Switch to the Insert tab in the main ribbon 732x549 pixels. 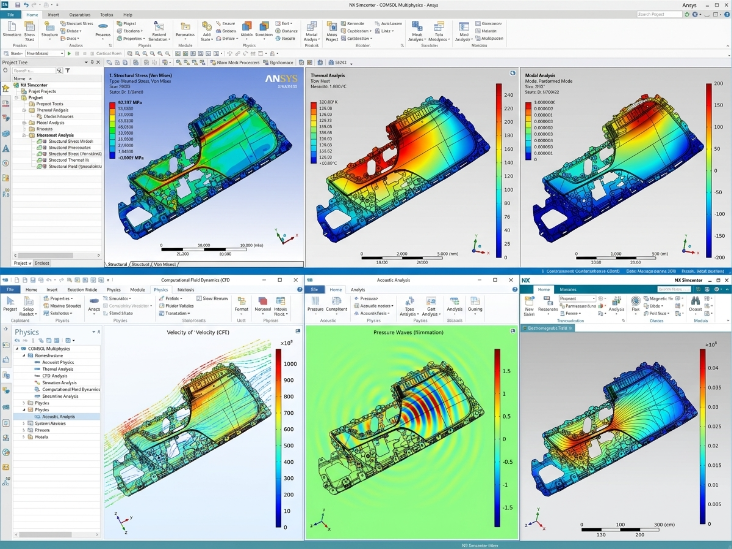pyautogui.click(x=53, y=14)
